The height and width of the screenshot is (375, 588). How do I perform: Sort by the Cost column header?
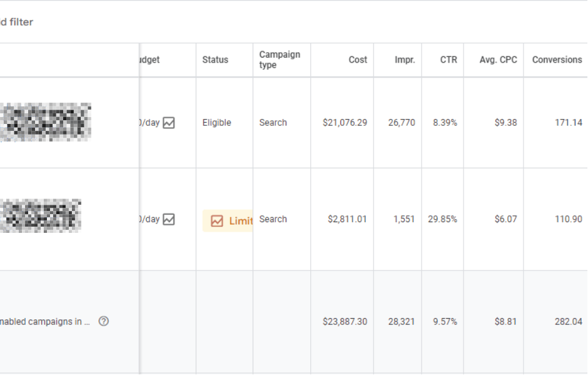358,59
